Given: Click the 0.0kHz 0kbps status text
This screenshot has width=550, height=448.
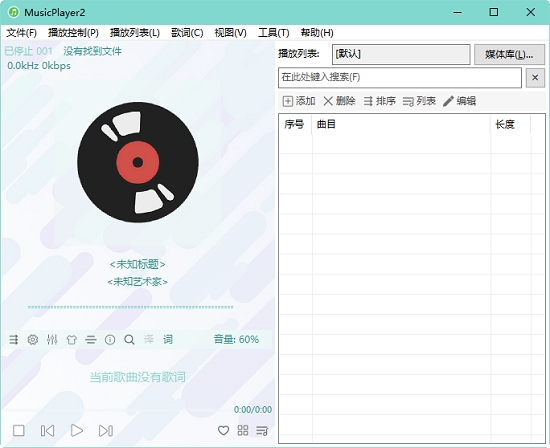Looking at the screenshot, I should coord(39,66).
